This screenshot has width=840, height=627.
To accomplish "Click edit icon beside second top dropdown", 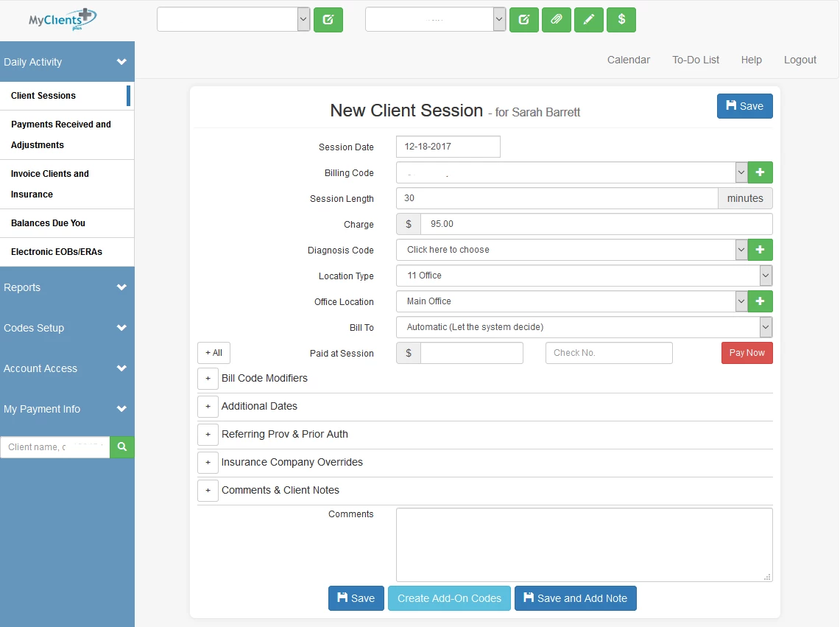I will 524,20.
